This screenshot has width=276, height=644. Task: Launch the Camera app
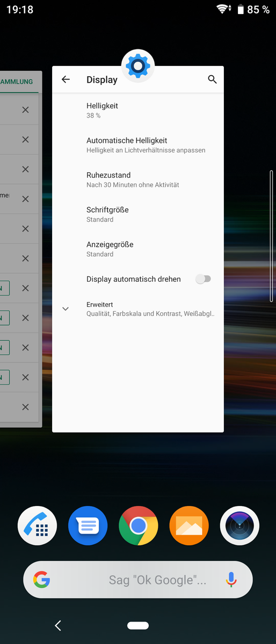pos(239,525)
